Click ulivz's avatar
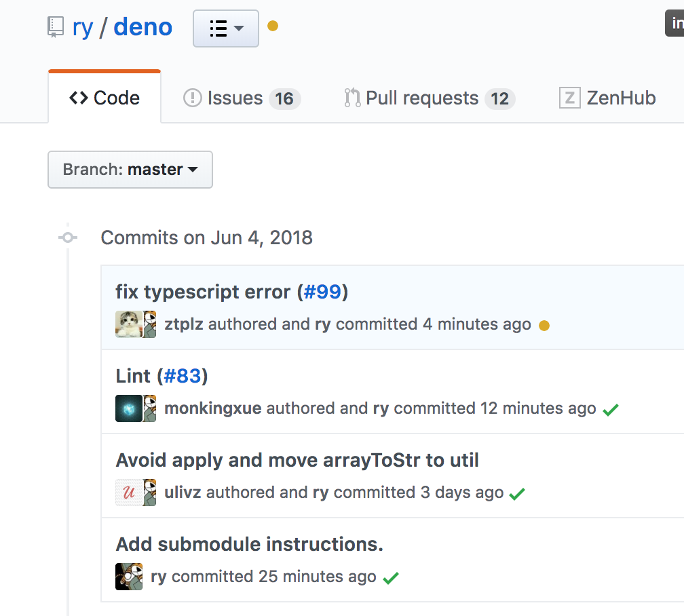The width and height of the screenshot is (684, 616). pyautogui.click(x=129, y=493)
